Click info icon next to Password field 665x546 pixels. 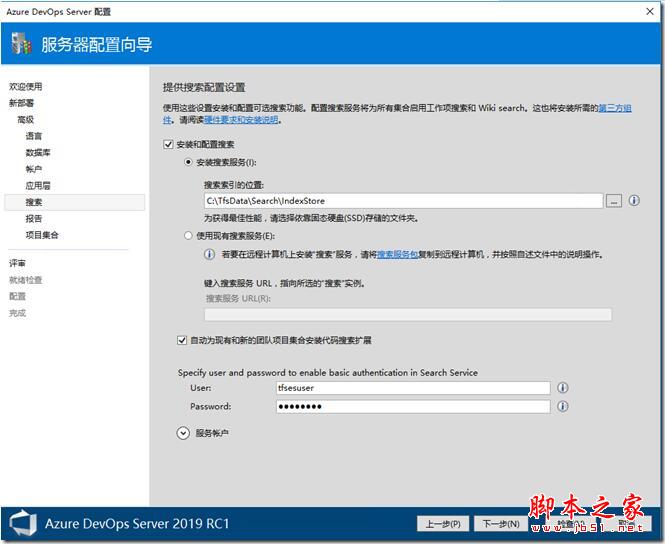(x=562, y=406)
